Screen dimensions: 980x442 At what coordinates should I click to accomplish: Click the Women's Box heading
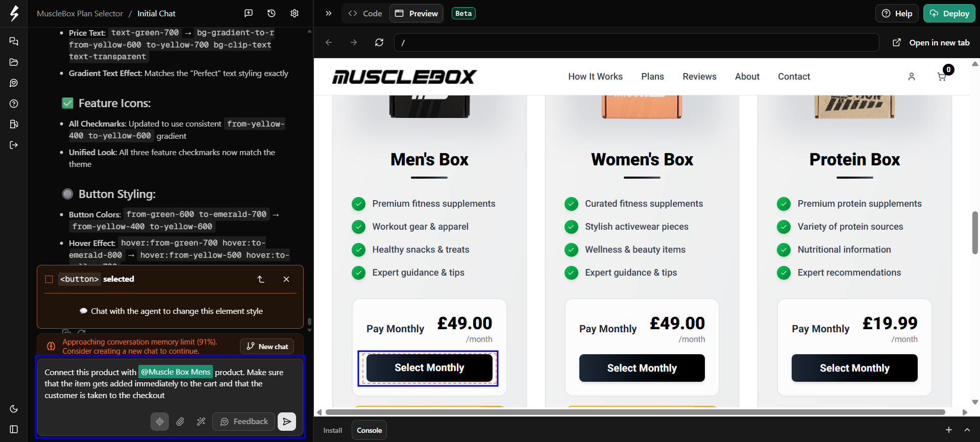tap(642, 160)
